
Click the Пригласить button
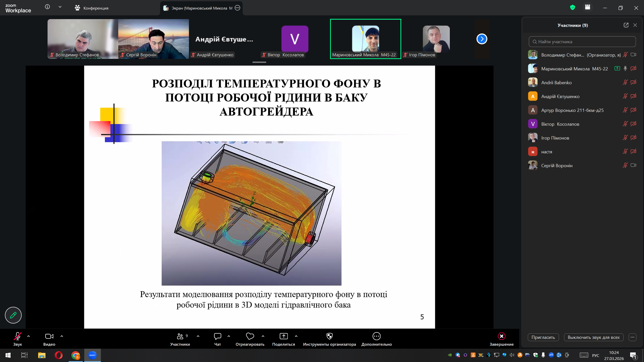click(543, 337)
